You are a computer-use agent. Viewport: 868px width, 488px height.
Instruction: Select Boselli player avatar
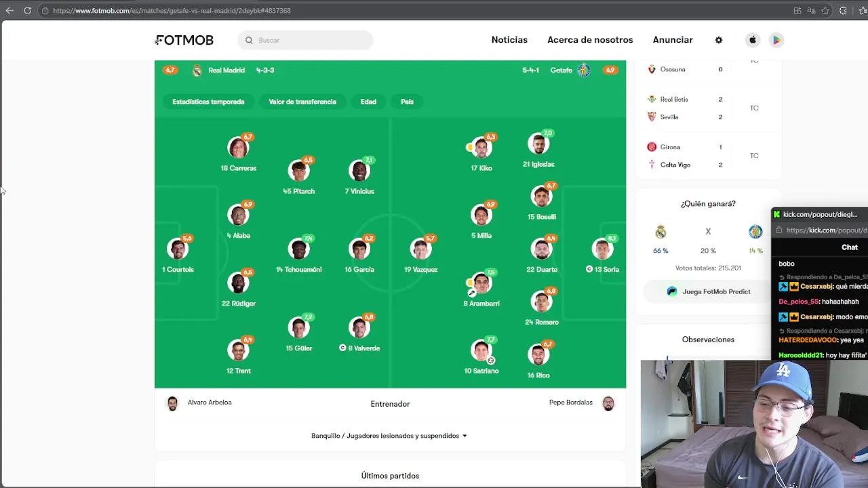click(x=541, y=197)
